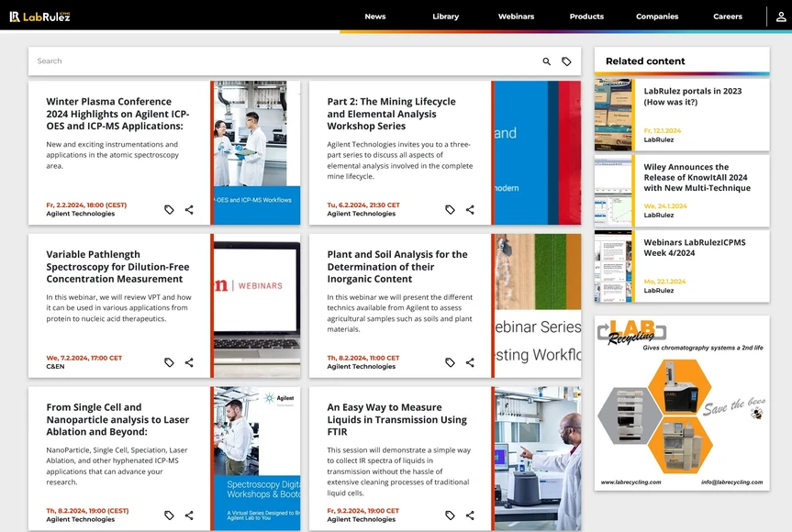Screen dimensions: 792x532
Task: Click date 'We, 24.1.2024' in related content
Action: point(665,206)
